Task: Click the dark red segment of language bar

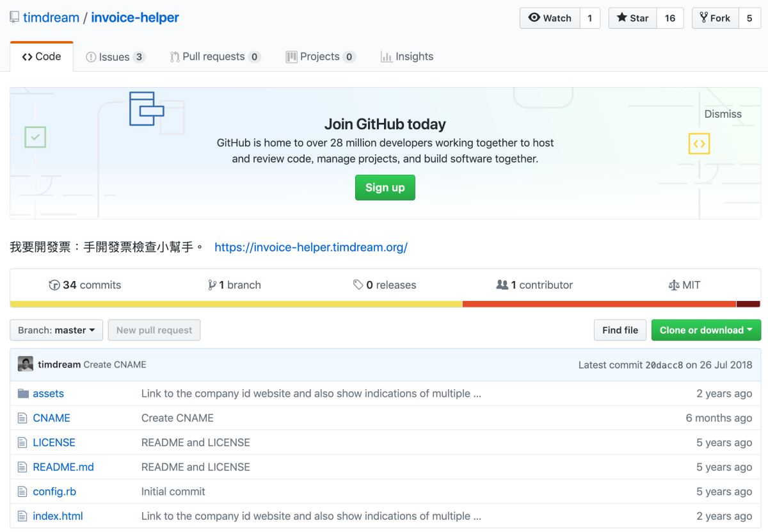Action: [x=748, y=304]
